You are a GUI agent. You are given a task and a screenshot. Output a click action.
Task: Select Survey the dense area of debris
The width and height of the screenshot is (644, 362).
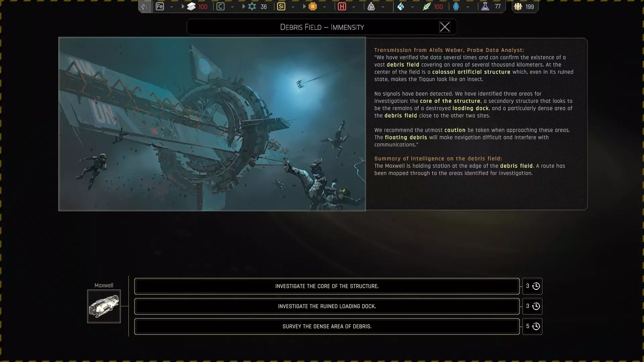pos(327,326)
